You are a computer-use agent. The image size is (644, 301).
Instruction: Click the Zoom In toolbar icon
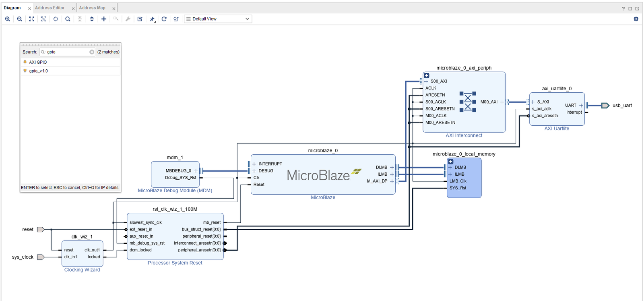[x=8, y=19]
